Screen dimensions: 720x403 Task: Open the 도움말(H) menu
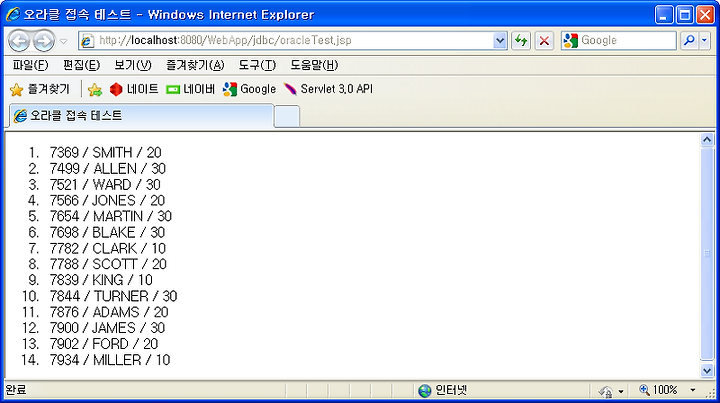pyautogui.click(x=314, y=65)
